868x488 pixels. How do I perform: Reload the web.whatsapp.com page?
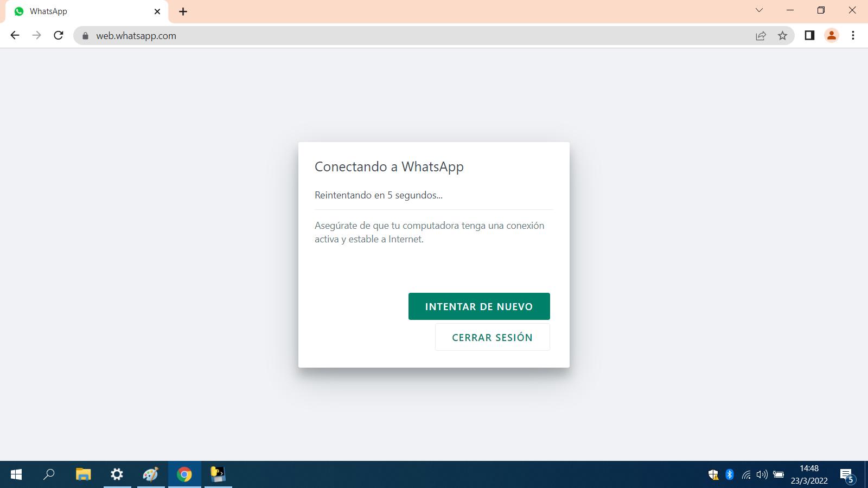(59, 36)
